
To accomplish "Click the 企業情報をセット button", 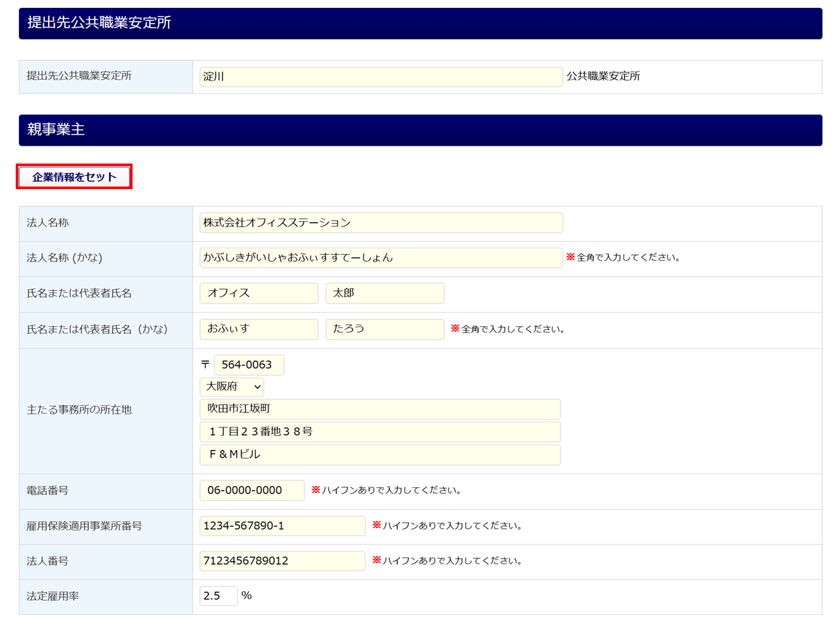I will pos(74,177).
